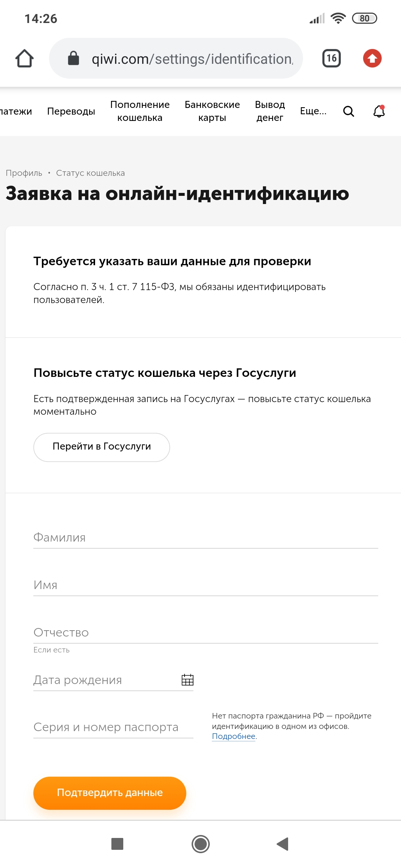Image resolution: width=401 pixels, height=868 pixels.
Task: Open notifications bell icon
Action: tap(379, 111)
